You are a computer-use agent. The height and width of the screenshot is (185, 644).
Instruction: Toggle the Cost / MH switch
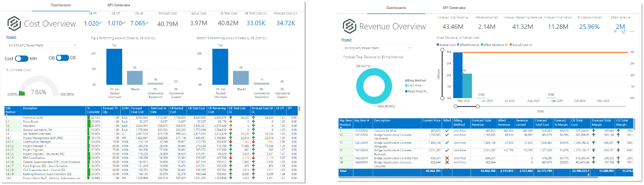pos(22,59)
